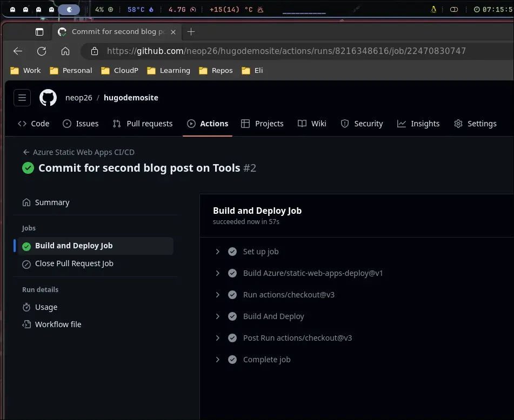Open the Personal bookmarks folder
Image resolution: width=514 pixels, height=420 pixels.
click(71, 70)
